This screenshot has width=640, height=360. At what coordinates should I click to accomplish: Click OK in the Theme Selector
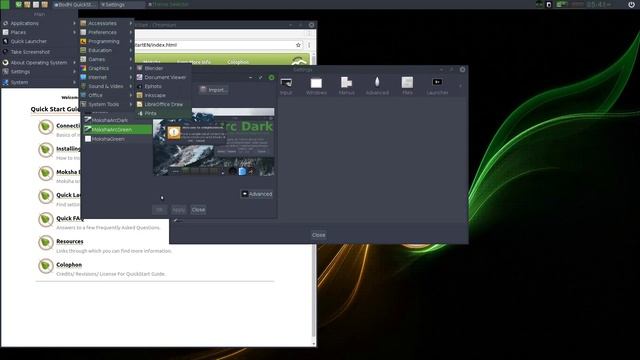(160, 210)
